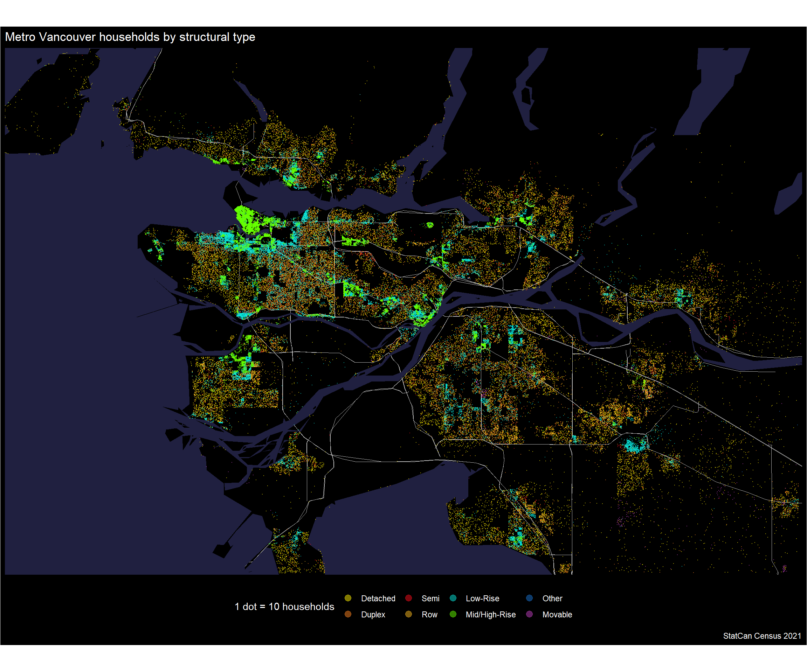Select the Duplex legend label
This screenshot has width=807, height=672.
pyautogui.click(x=373, y=614)
